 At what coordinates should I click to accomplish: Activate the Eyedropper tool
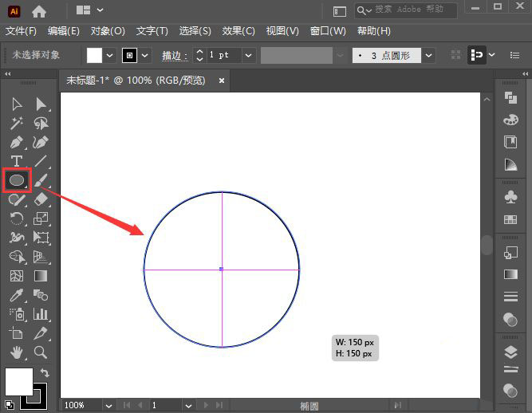pyautogui.click(x=17, y=295)
